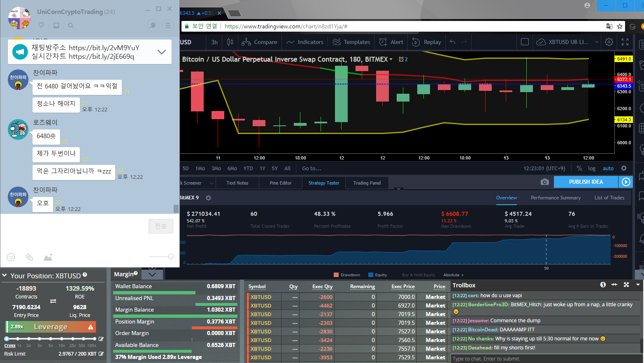Create a new Alert
This screenshot has height=363, width=644.
pos(391,42)
